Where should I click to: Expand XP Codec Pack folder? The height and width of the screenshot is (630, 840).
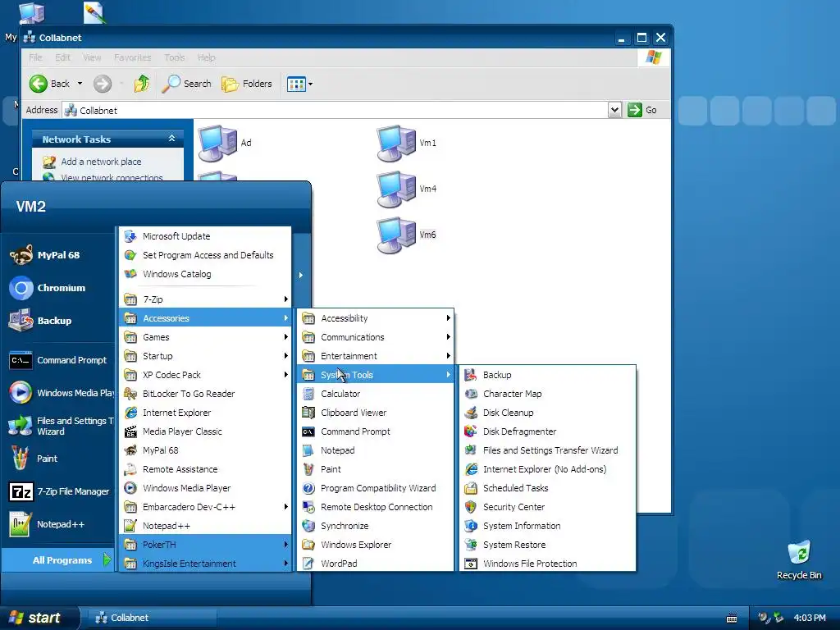205,375
